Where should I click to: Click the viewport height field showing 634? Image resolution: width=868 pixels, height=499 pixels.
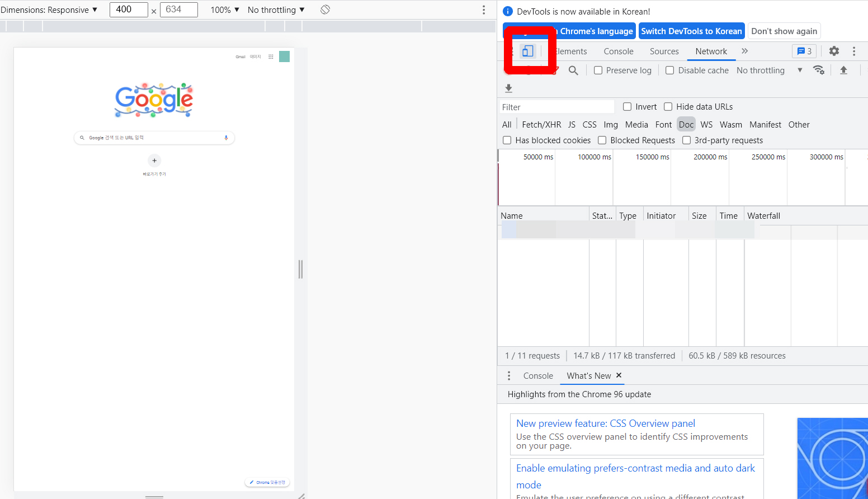click(x=179, y=10)
